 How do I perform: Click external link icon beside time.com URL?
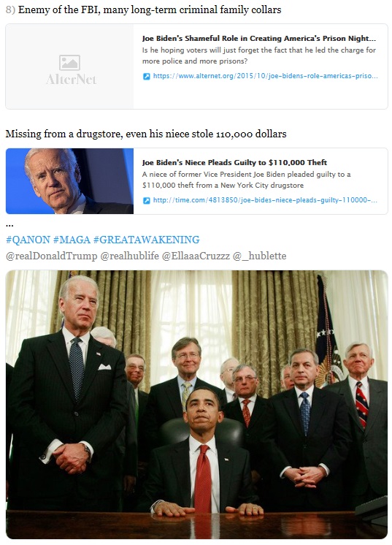point(147,201)
